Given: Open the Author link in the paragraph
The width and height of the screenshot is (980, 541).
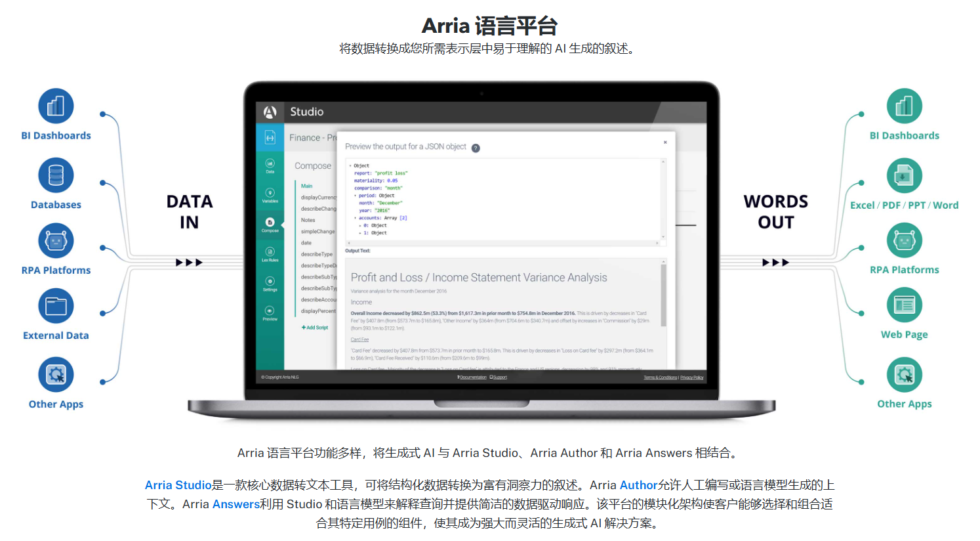Looking at the screenshot, I should click(x=638, y=485).
